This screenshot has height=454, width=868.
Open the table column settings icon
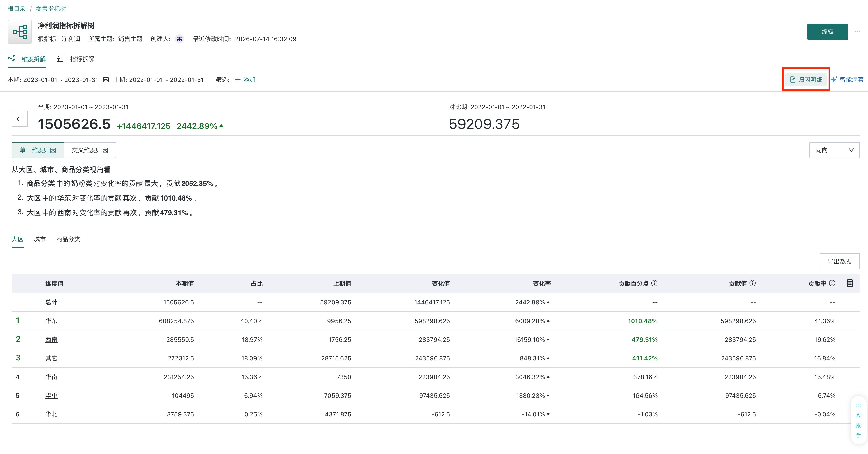850,283
